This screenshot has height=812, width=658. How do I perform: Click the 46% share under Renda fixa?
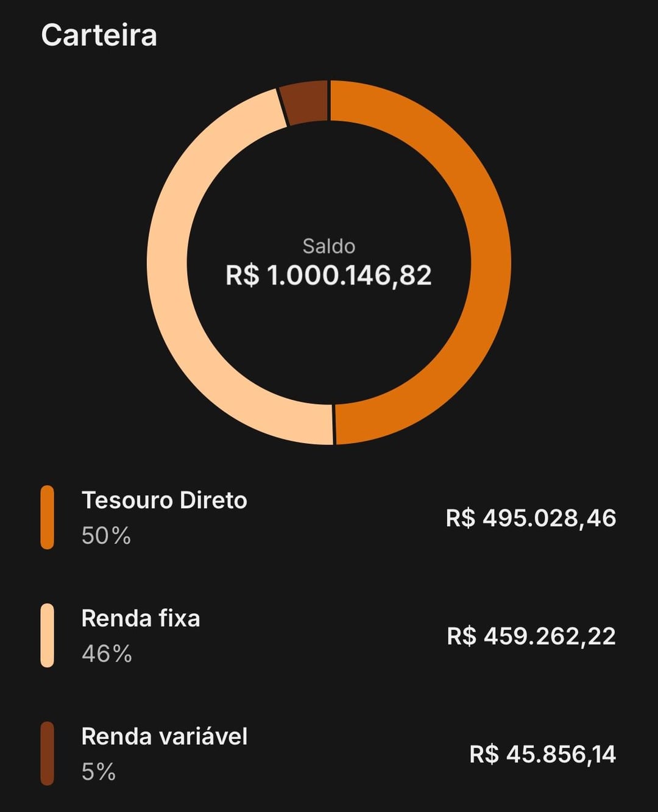click(x=107, y=654)
